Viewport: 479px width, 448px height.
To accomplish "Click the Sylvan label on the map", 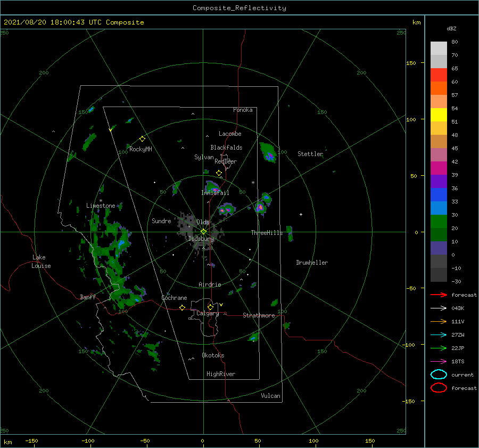I will tap(204, 157).
